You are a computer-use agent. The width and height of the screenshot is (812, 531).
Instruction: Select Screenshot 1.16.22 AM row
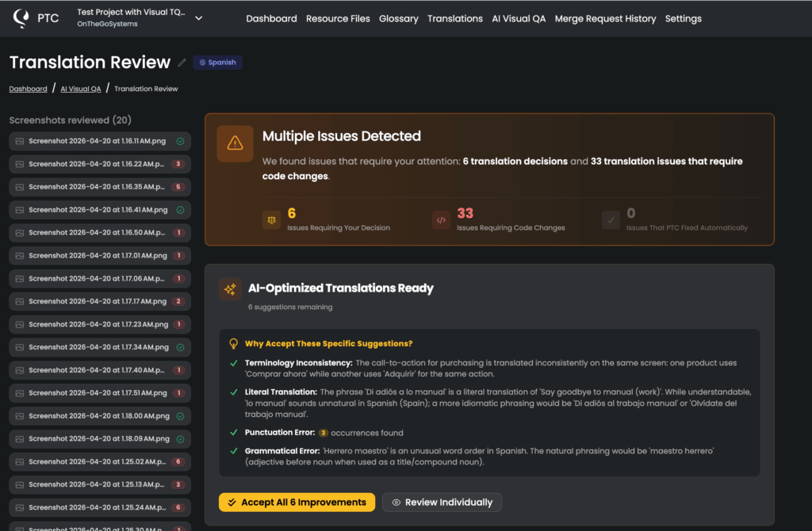[x=100, y=164]
